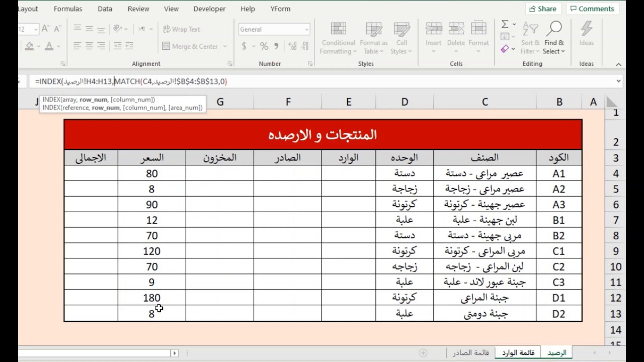Open the font size box dropdown

[36, 29]
